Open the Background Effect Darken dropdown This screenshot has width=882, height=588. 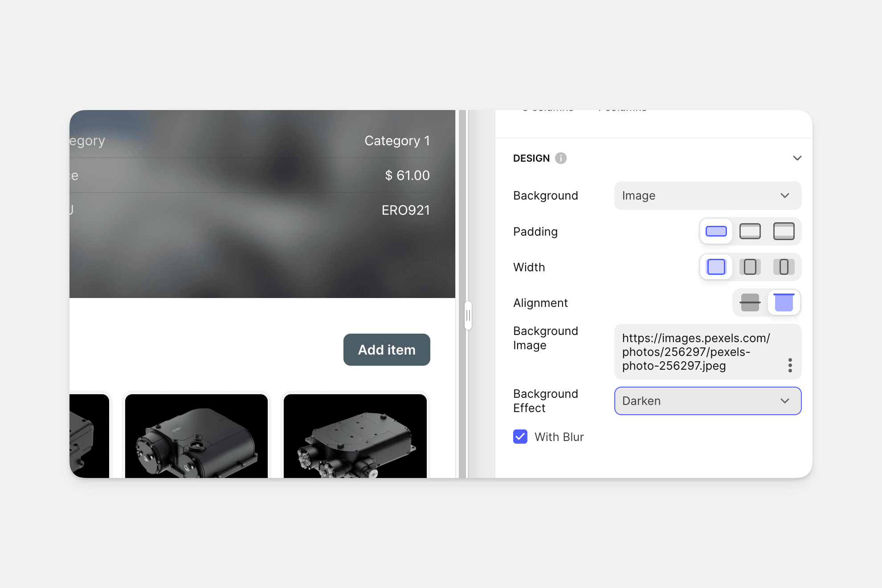click(x=707, y=401)
